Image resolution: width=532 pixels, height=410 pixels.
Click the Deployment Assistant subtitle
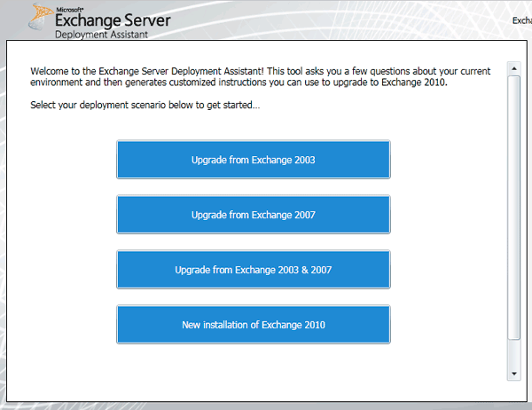pyautogui.click(x=101, y=35)
